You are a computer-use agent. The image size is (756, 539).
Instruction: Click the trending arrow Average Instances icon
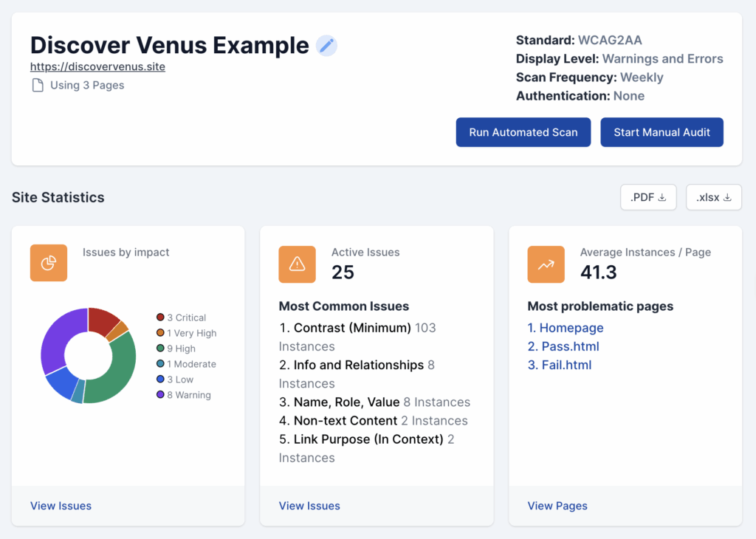546,264
